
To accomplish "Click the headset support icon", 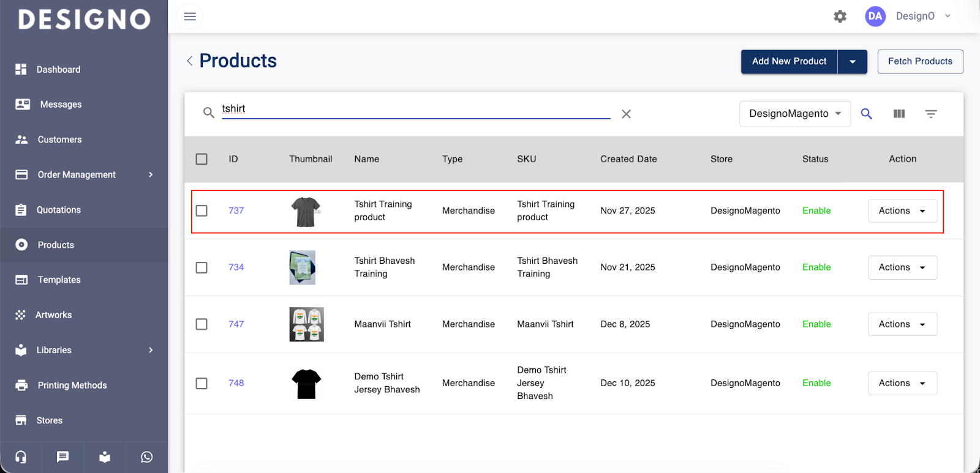I will (x=21, y=457).
